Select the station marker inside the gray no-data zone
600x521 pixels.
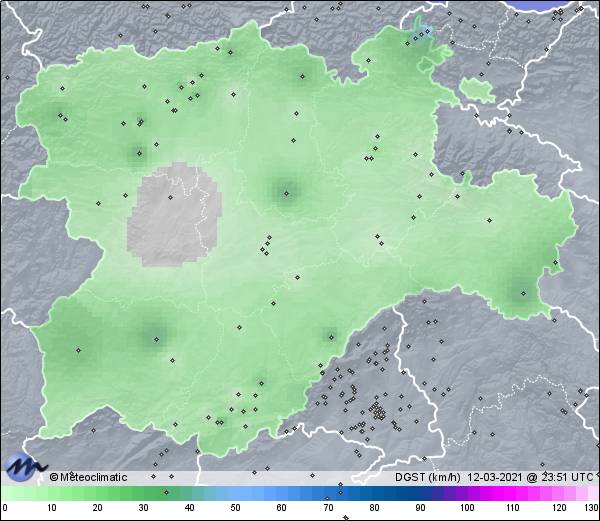(x=171, y=197)
